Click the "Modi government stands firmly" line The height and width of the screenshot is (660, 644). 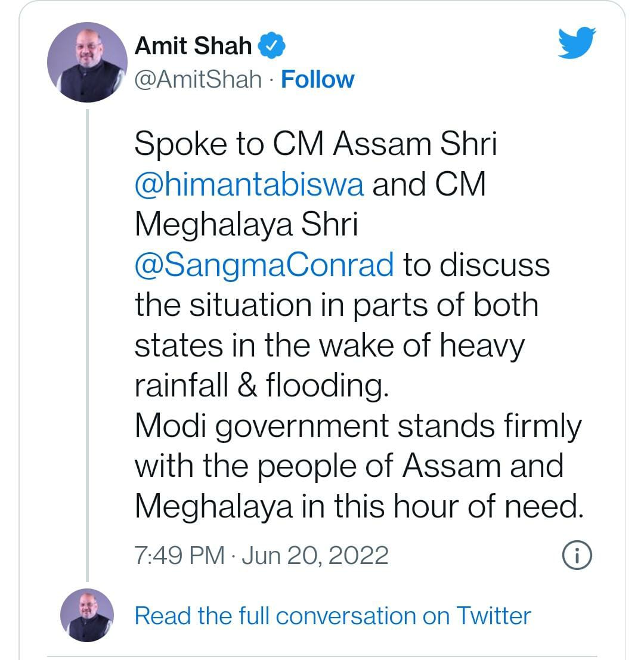tap(358, 426)
